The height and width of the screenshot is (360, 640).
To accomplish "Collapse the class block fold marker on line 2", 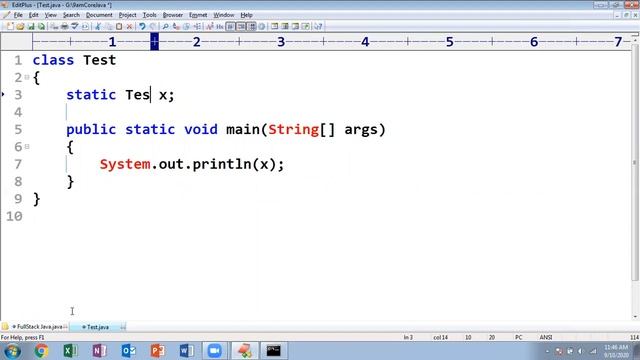I will tap(27, 77).
